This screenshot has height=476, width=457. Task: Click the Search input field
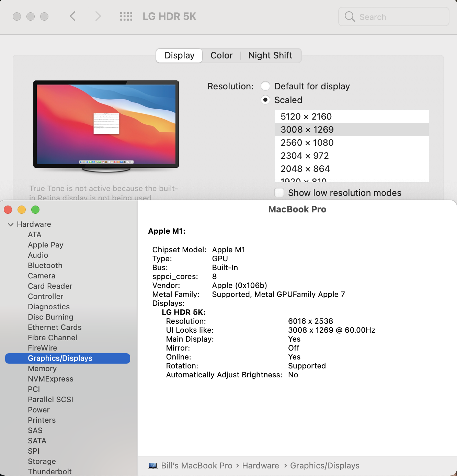coord(394,16)
